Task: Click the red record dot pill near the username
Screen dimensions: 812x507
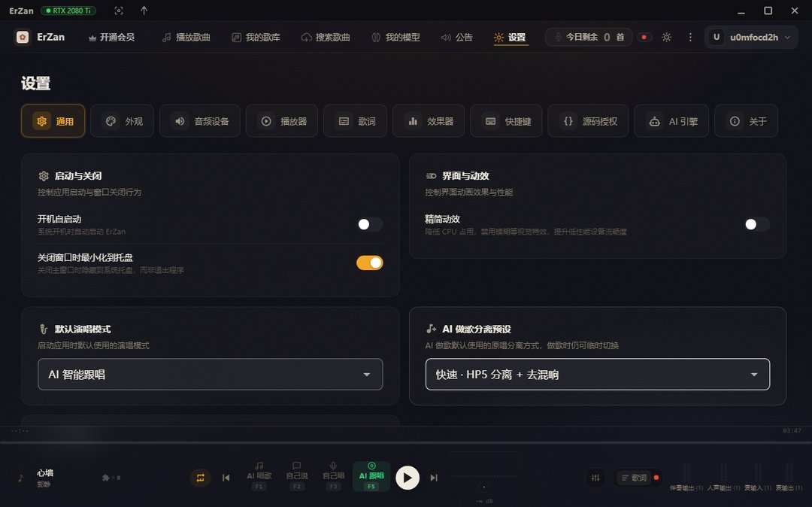Action: [644, 38]
